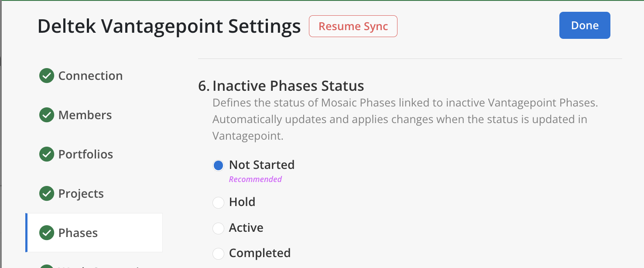Click the green checkmark icon beside Members

point(47,115)
